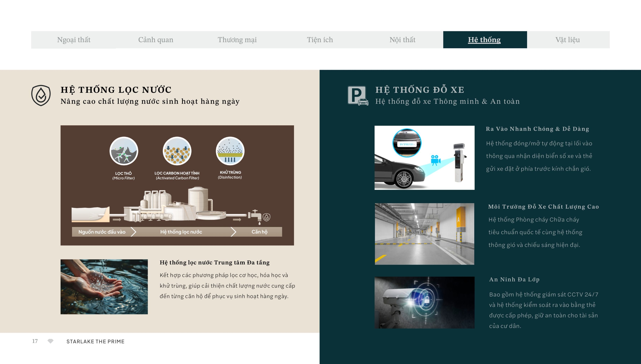Click the Activated Carbon Filter circle icon
This screenshot has width=641, height=364.
pyautogui.click(x=177, y=151)
